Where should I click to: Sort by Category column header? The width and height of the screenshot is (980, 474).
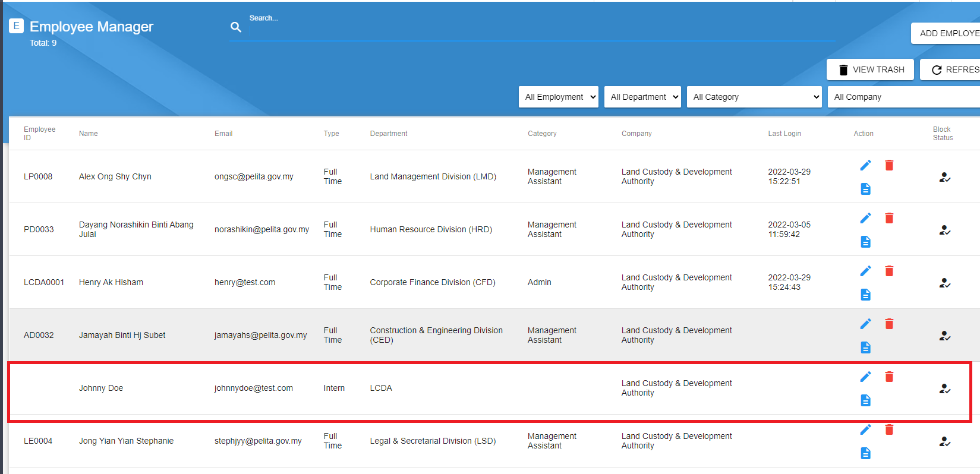pos(542,134)
